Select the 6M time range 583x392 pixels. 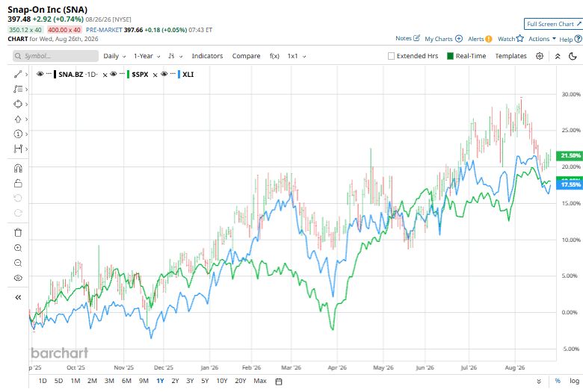pos(126,381)
